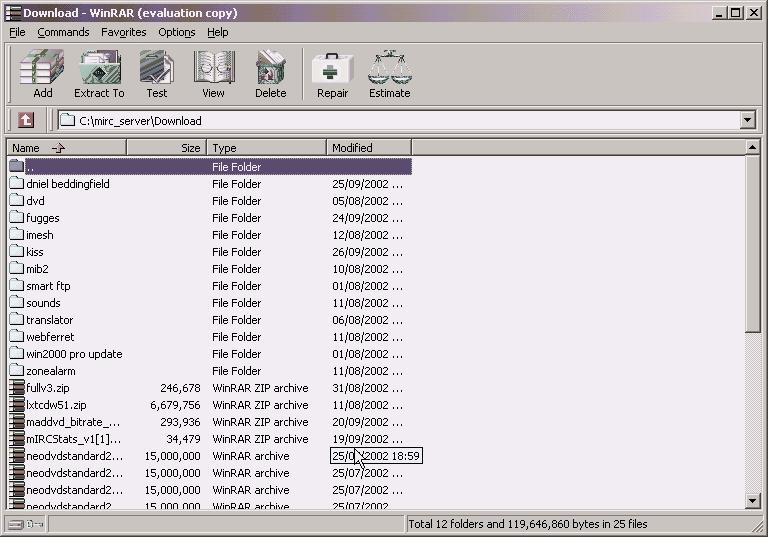This screenshot has width=768, height=537.
Task: Select the smart ftp folder icon
Action: click(x=17, y=285)
